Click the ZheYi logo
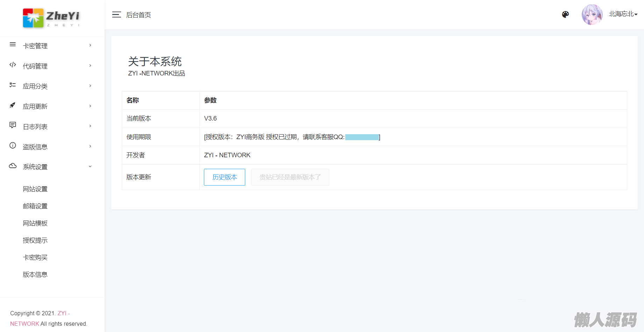This screenshot has height=332, width=644. (51, 18)
